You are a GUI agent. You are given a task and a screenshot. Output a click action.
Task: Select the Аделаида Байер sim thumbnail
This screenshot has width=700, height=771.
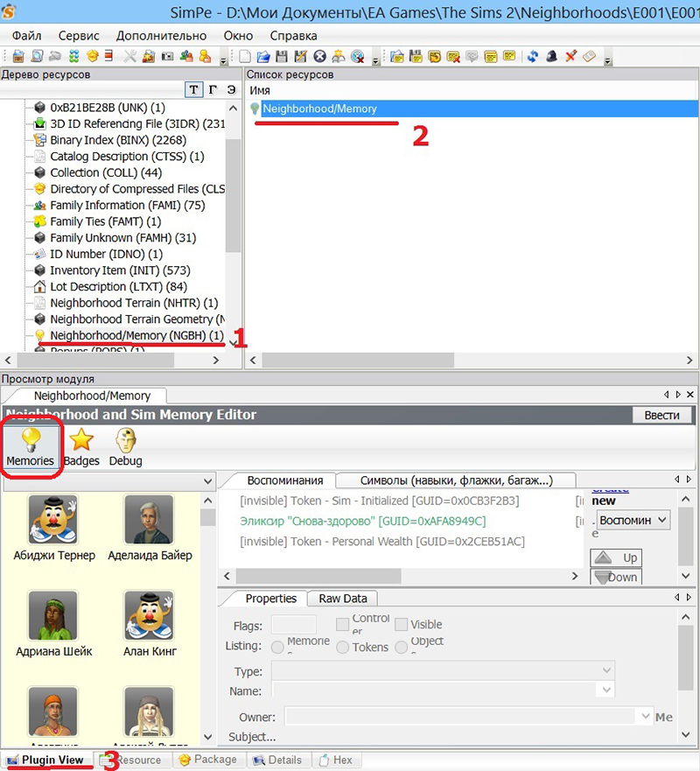coord(149,519)
